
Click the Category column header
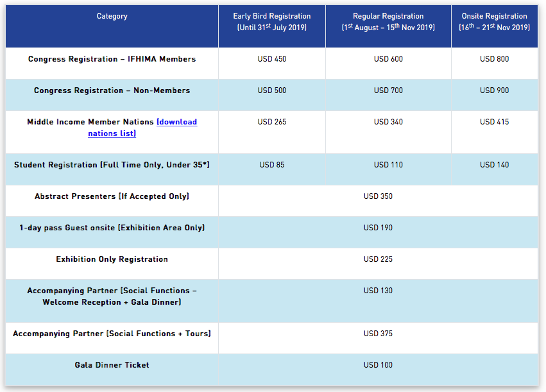pos(112,16)
